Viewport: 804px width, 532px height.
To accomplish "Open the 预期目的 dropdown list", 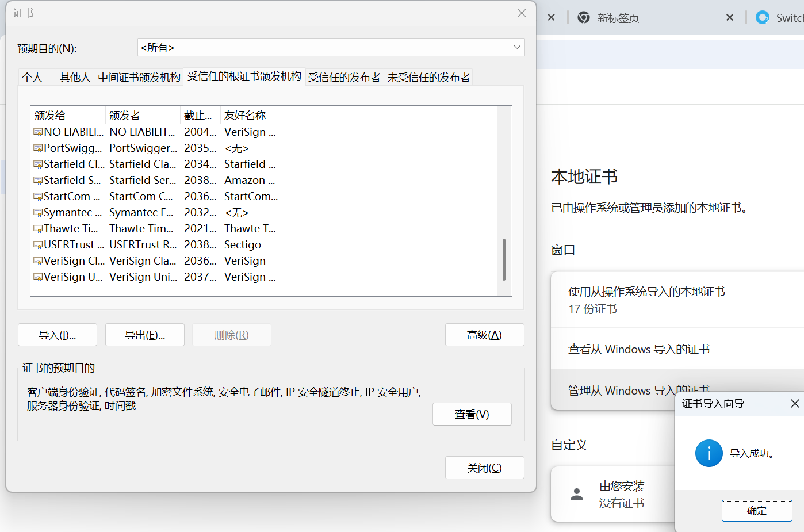I will click(331, 47).
